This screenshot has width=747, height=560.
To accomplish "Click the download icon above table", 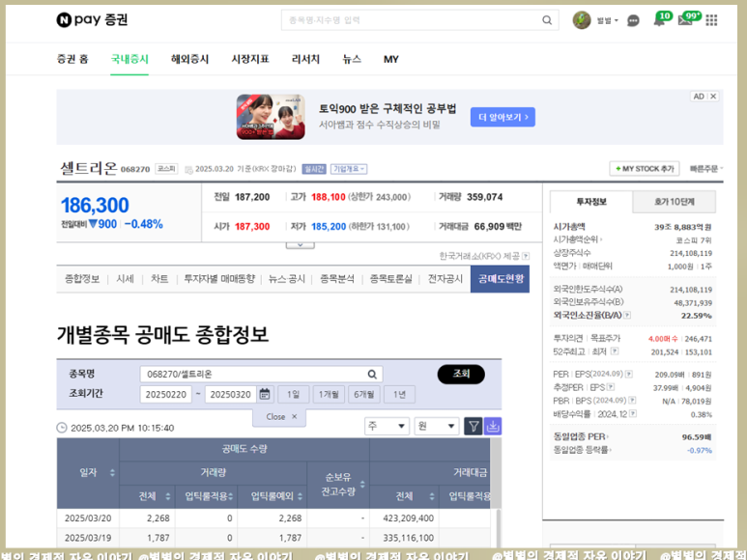I will pos(493,426).
